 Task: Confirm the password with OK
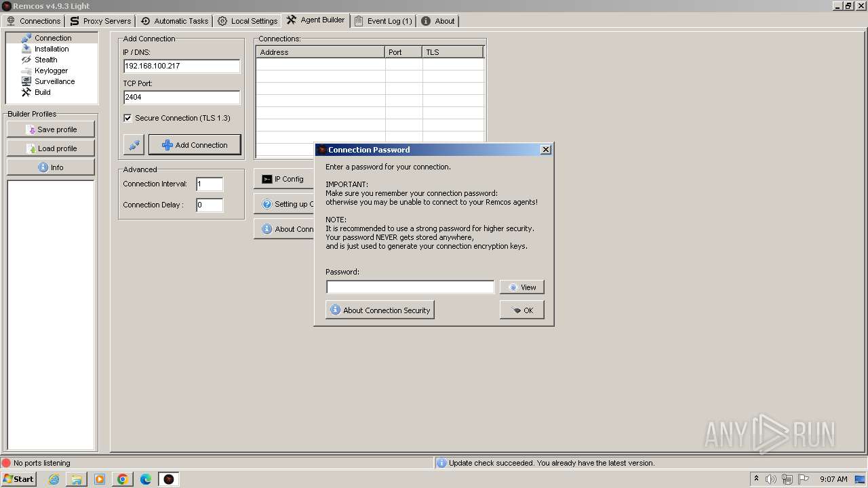522,310
